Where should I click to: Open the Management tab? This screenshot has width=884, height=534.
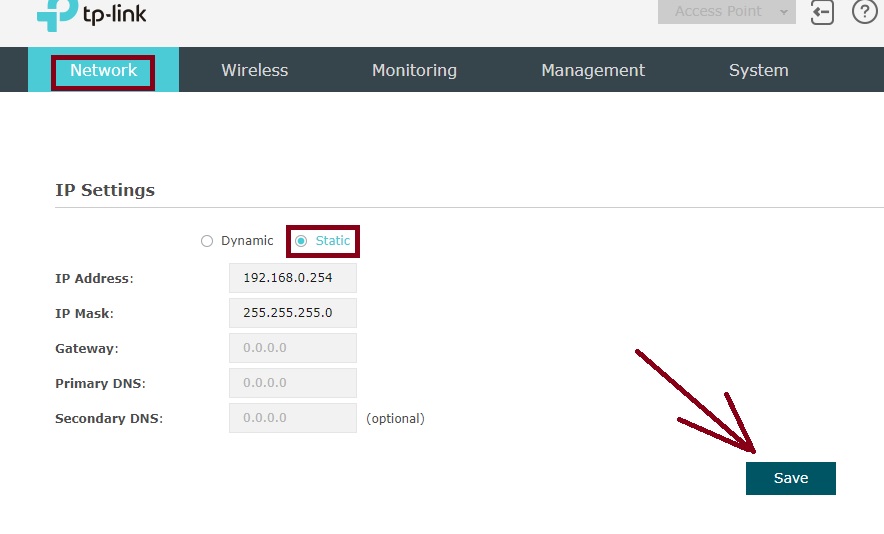(593, 70)
